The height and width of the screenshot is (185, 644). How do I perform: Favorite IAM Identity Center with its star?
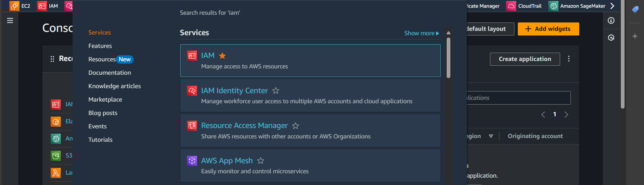pyautogui.click(x=276, y=91)
